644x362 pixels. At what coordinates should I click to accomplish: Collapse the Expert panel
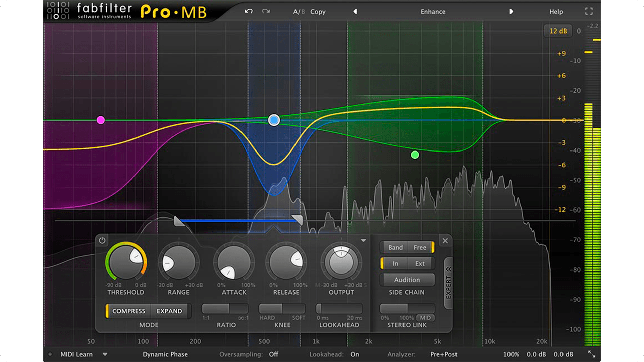point(448,283)
